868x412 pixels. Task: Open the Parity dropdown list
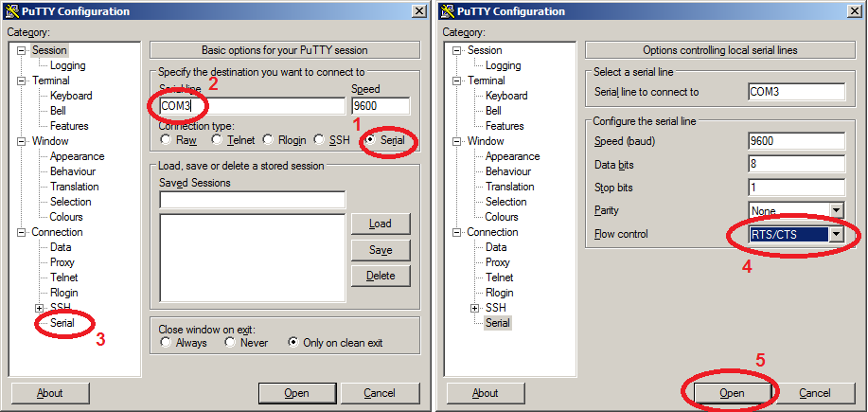(x=836, y=210)
